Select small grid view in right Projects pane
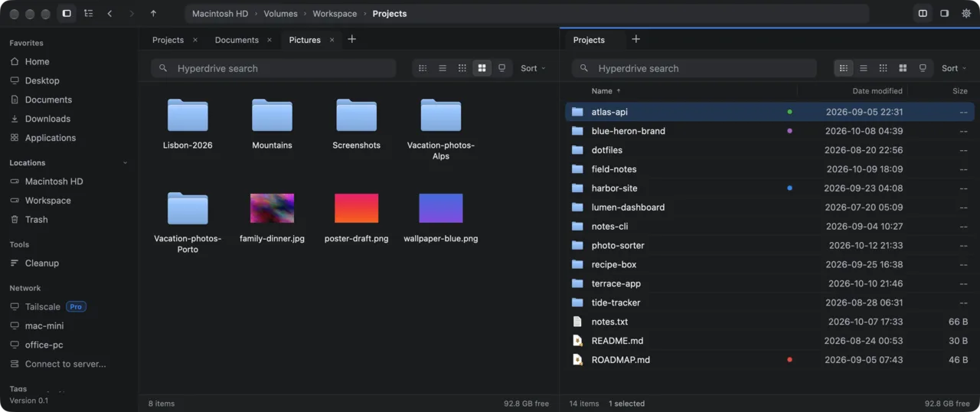 (884, 68)
